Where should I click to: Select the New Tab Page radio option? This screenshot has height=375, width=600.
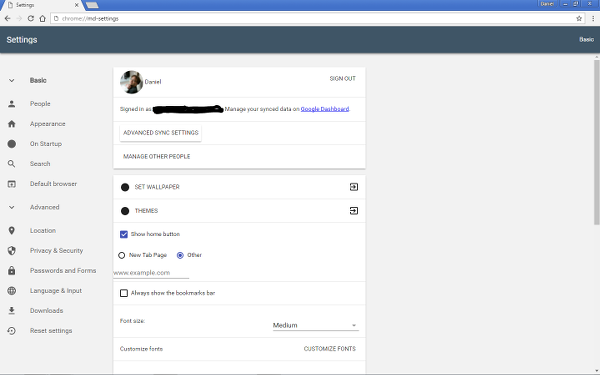(x=122, y=255)
